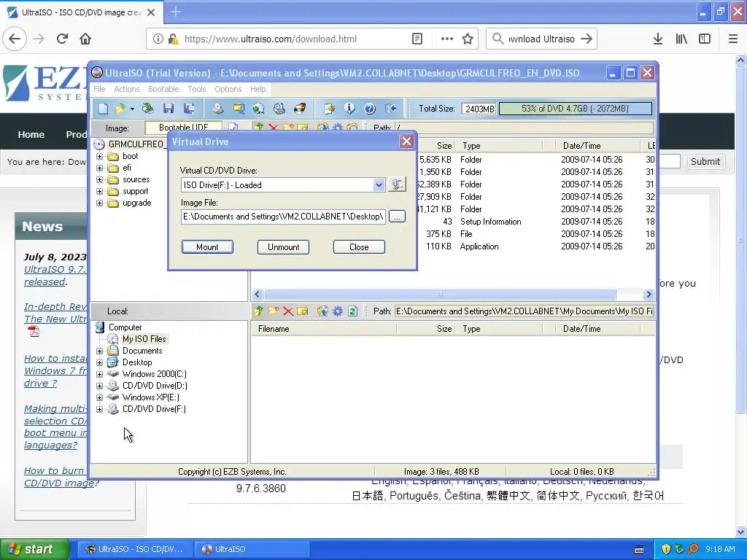Click the Up folder icon in Local toolbar

point(259,311)
